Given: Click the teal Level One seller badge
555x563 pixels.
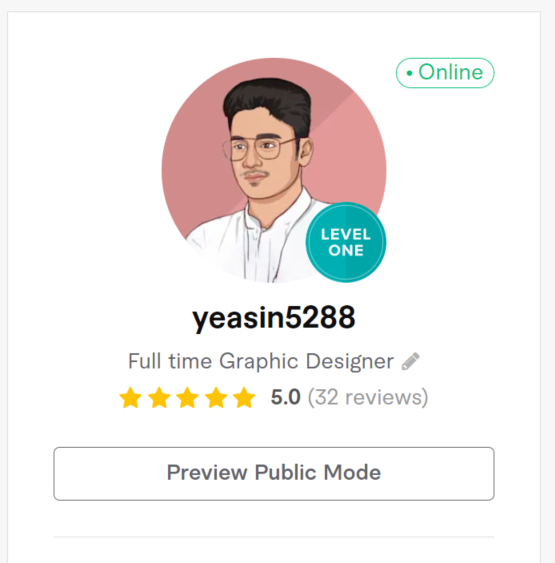Looking at the screenshot, I should click(x=346, y=242).
